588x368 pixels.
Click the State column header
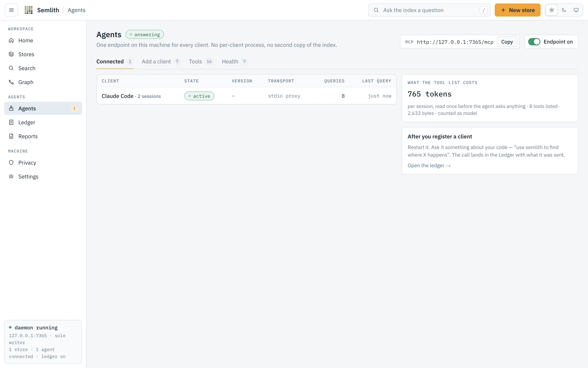point(192,81)
